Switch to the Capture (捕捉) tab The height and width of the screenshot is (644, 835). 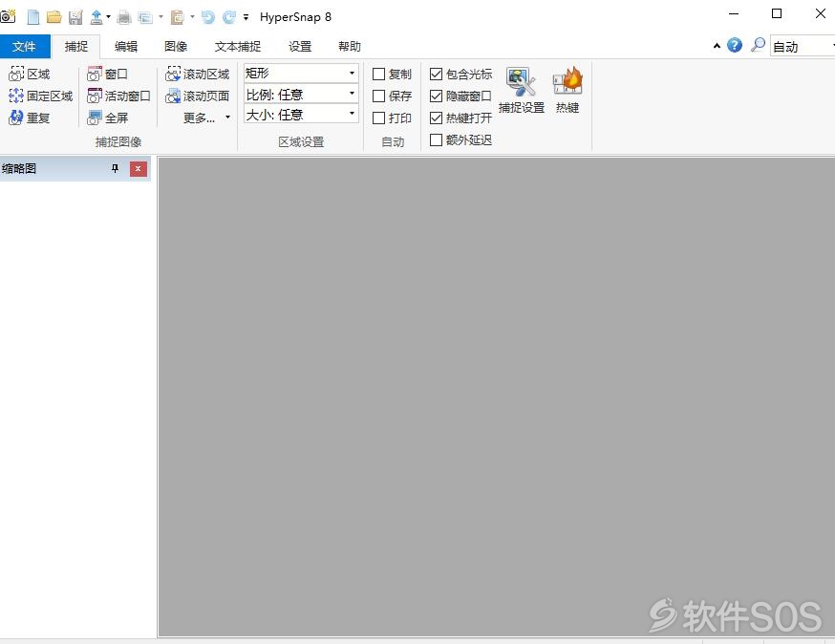click(76, 47)
